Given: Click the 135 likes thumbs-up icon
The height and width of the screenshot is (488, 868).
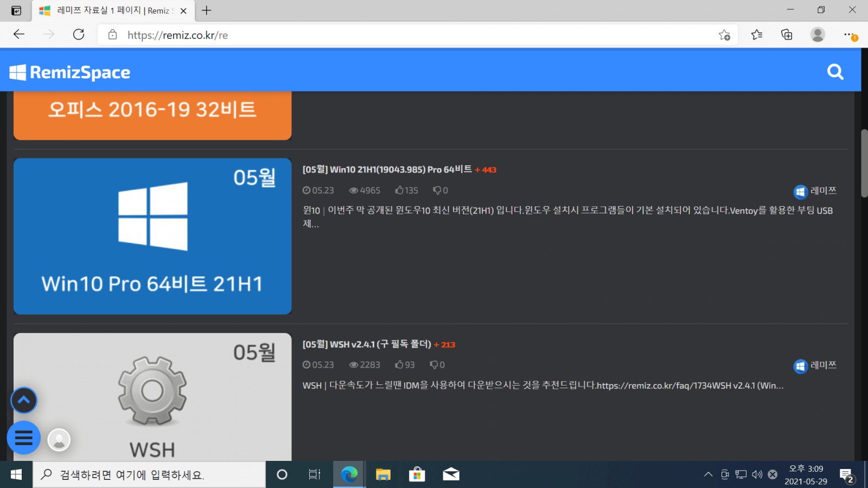Looking at the screenshot, I should tap(399, 190).
